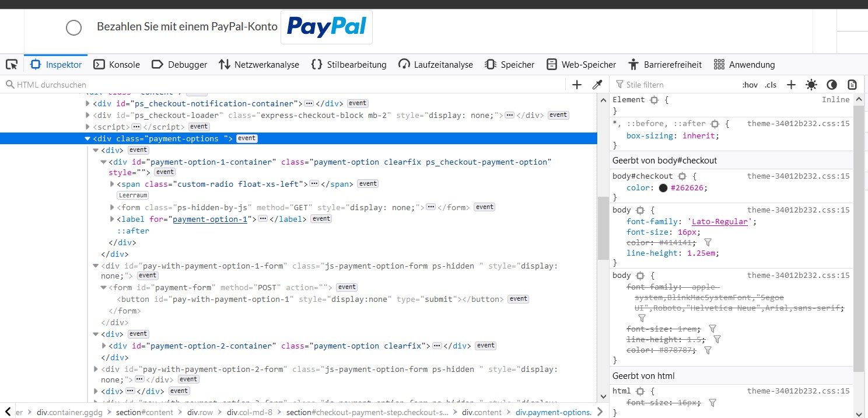The width and height of the screenshot is (868, 418).
Task: Open the Inspektor tab
Action: (56, 64)
